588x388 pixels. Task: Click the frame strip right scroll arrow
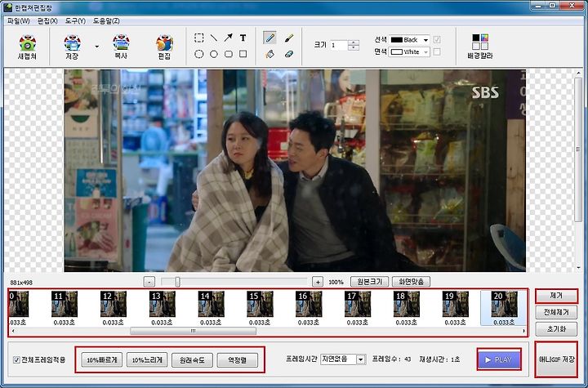pos(523,331)
